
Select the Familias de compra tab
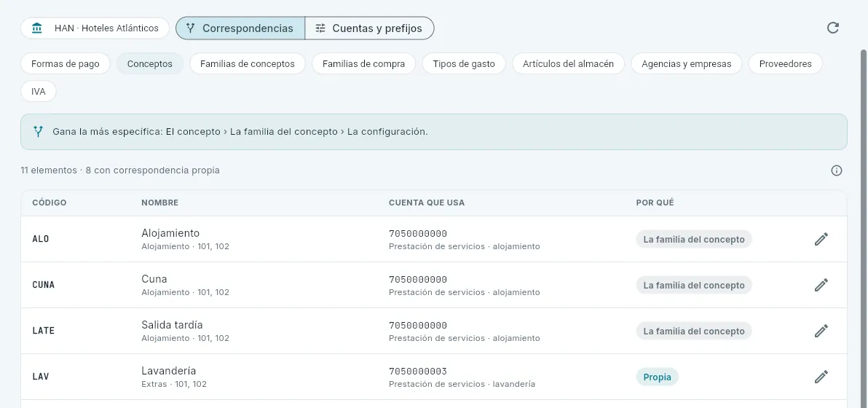363,63
